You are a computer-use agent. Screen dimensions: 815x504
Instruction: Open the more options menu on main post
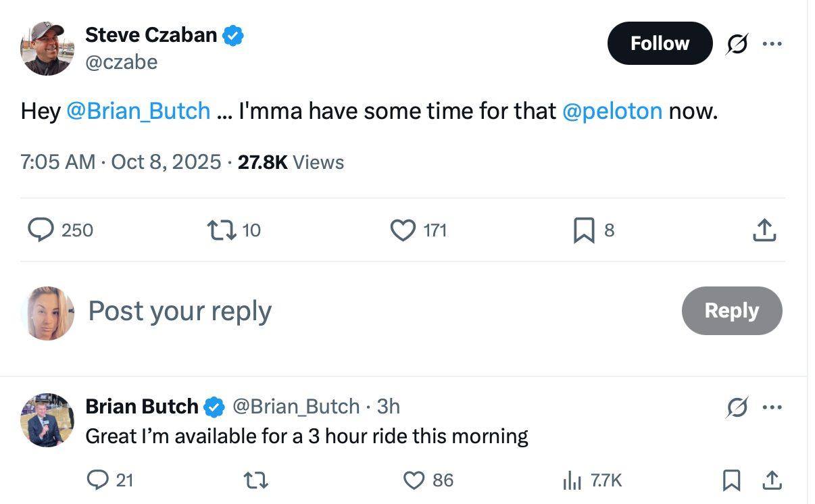click(x=772, y=44)
